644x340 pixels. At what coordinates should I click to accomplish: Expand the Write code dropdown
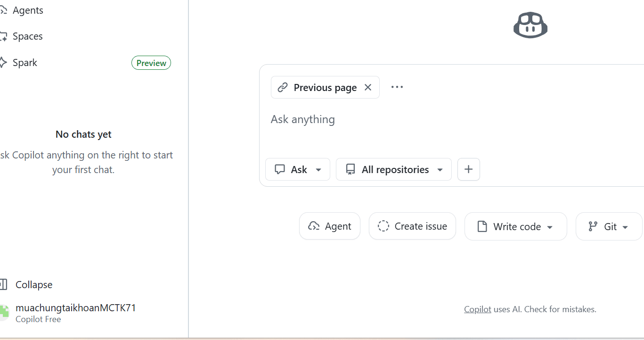click(516, 227)
